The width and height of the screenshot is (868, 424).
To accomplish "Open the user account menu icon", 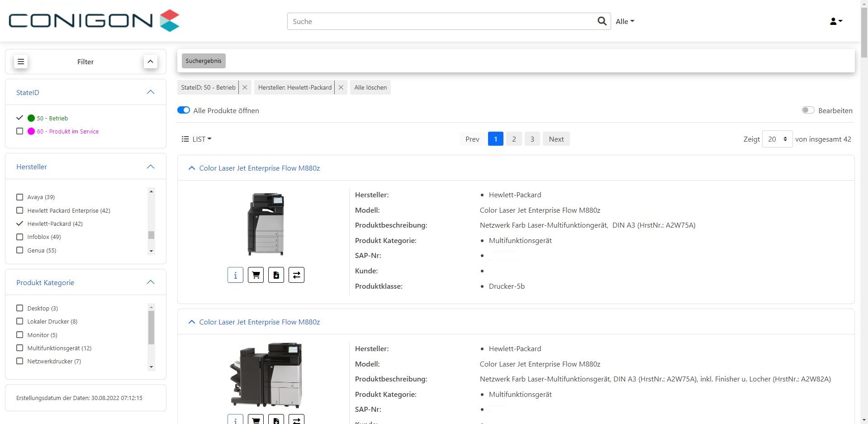I will point(836,21).
